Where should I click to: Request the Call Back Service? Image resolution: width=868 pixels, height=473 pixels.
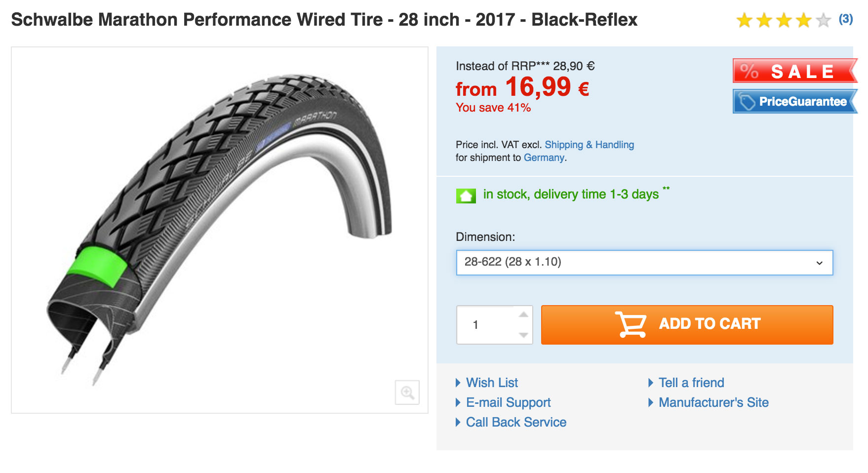tap(516, 422)
